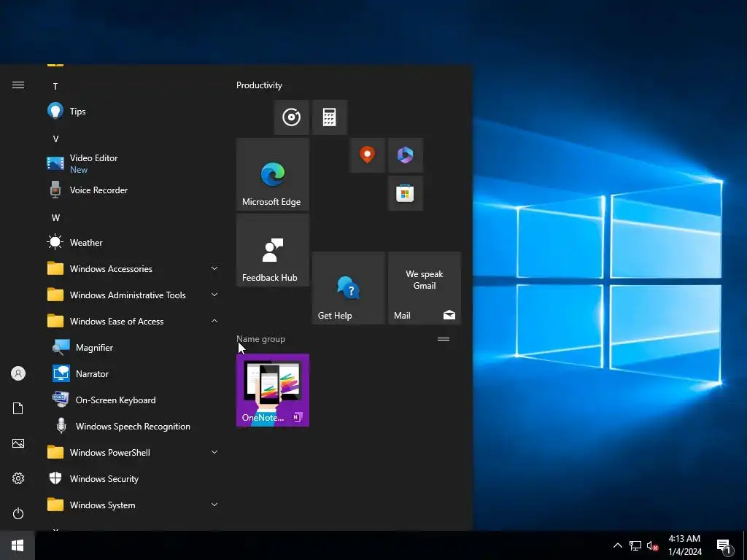Expand the Start menu hamburger icon

(18, 85)
